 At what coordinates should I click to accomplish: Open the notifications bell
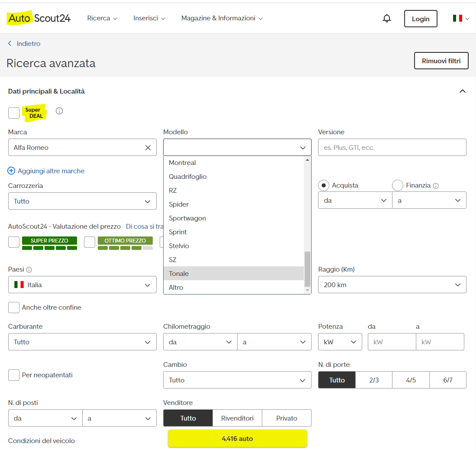click(387, 18)
